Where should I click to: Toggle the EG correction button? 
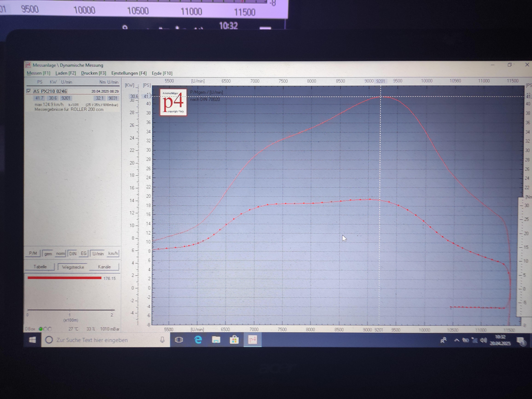coord(83,253)
